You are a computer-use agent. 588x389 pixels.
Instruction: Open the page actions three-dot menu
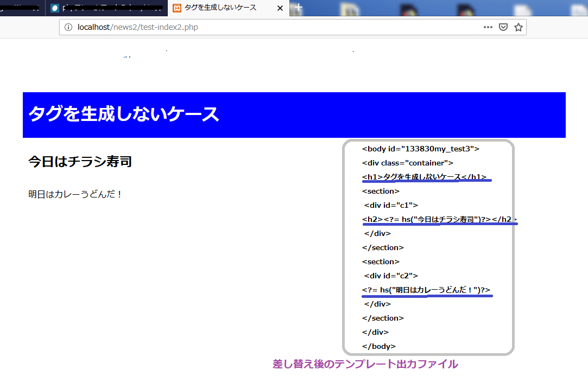coord(488,27)
